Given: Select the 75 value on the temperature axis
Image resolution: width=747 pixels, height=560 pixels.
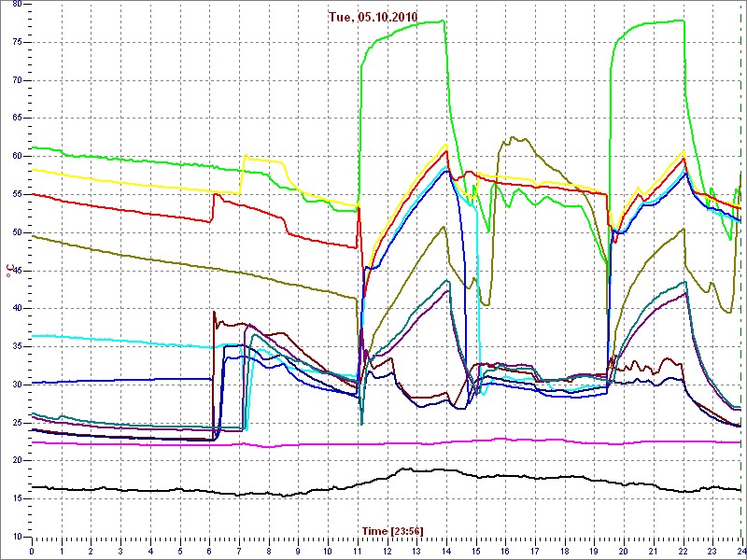Looking at the screenshot, I should [x=17, y=42].
